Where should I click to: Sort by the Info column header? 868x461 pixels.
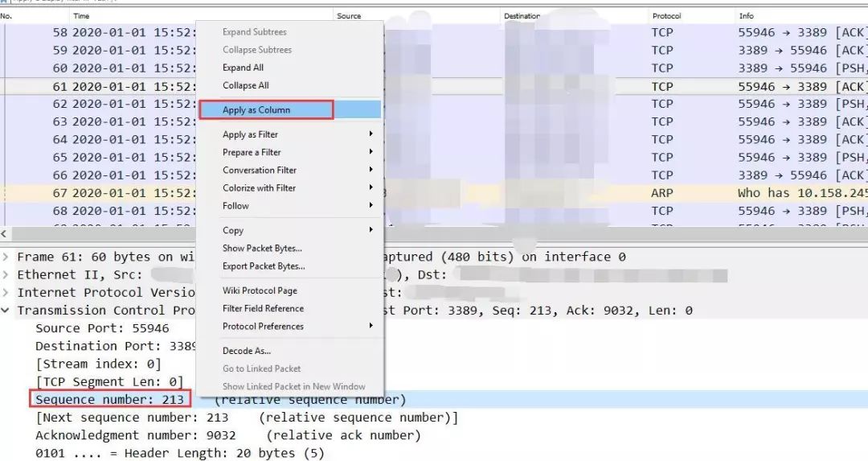click(x=801, y=16)
